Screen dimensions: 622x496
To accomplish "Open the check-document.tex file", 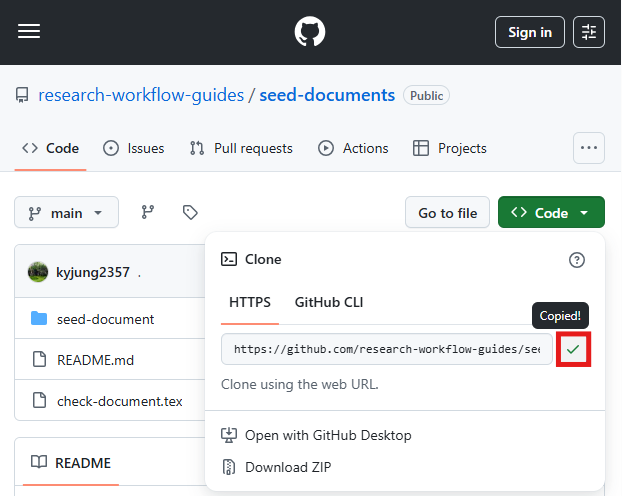I will 119,401.
